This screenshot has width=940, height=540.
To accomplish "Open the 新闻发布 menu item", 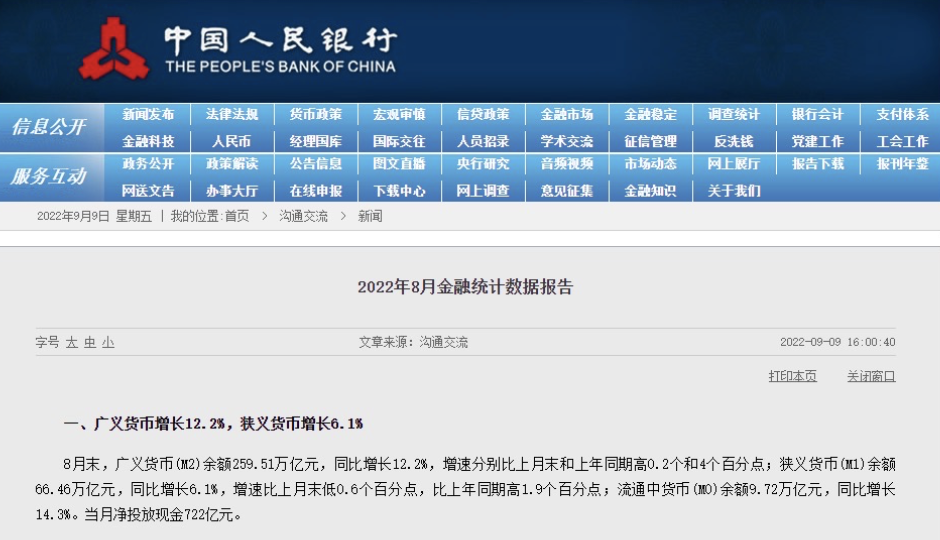I will (x=148, y=114).
